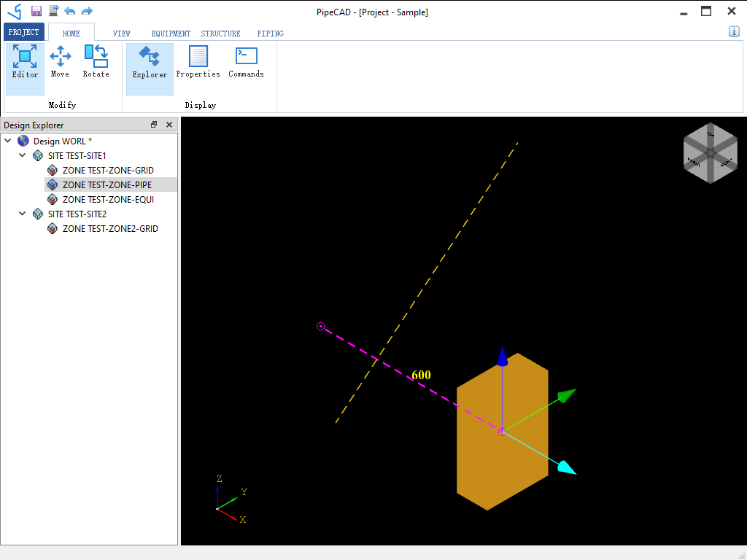The width and height of the screenshot is (747, 560).
Task: Switch to the HOME tab
Action: (x=71, y=33)
